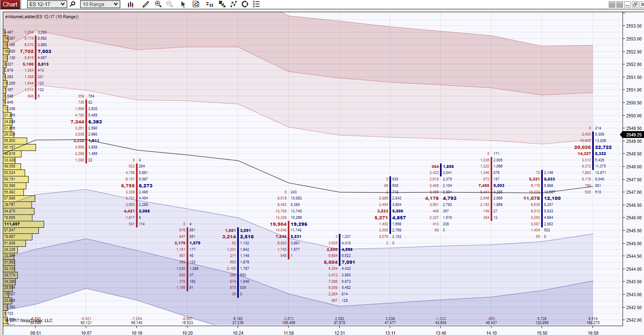Click the Chart window title
644x335 pixels.
coord(10,4)
